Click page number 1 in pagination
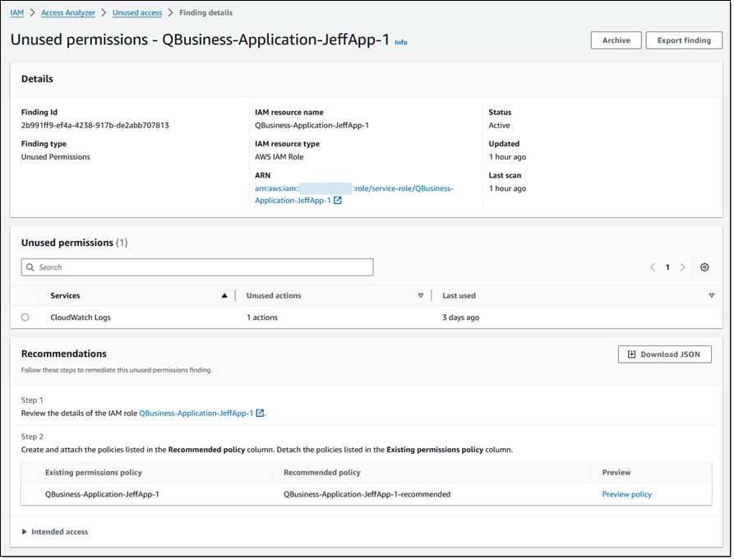 (667, 267)
